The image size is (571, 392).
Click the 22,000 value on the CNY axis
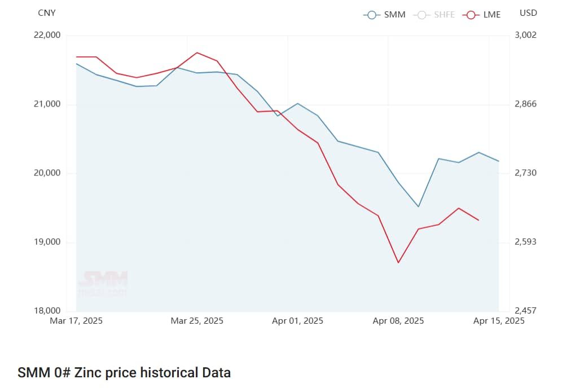pos(47,35)
